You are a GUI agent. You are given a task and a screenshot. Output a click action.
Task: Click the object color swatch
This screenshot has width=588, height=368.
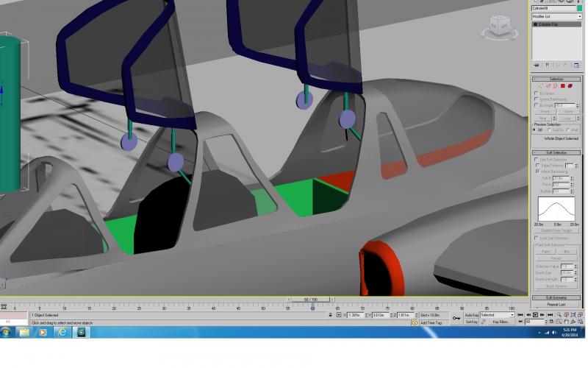pyautogui.click(x=579, y=8)
